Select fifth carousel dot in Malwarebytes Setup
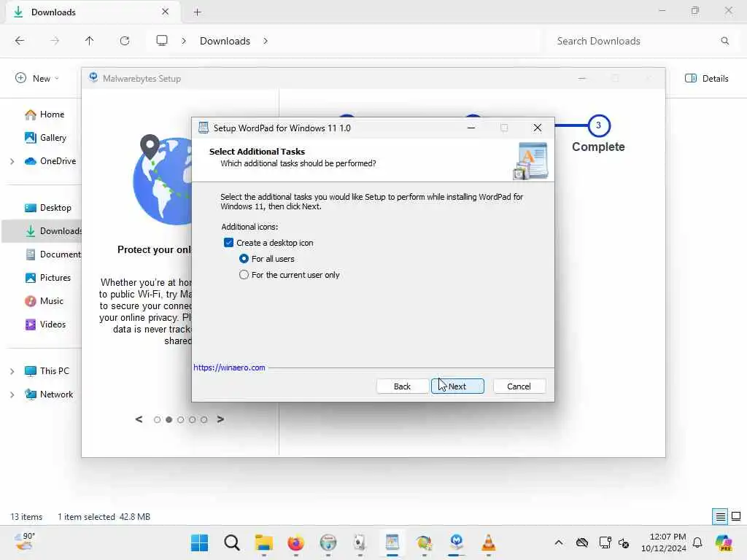747x560 pixels. click(x=204, y=419)
